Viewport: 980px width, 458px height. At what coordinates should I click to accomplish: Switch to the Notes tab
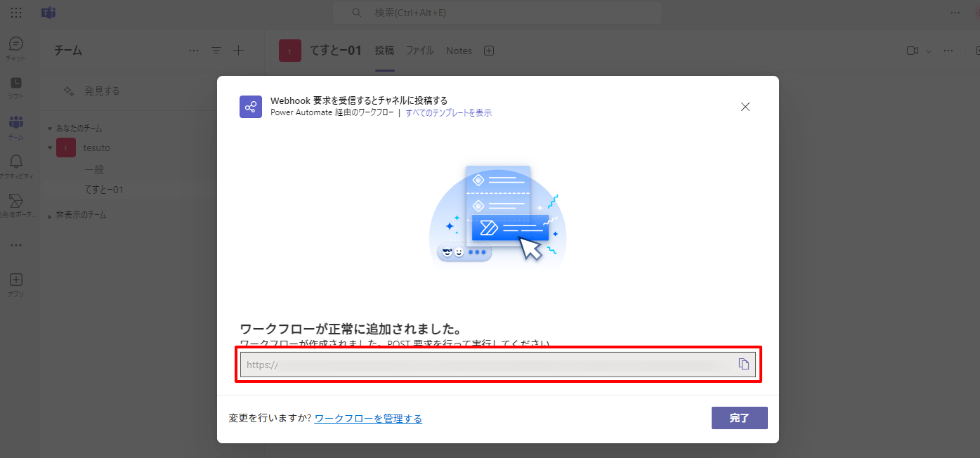[459, 51]
